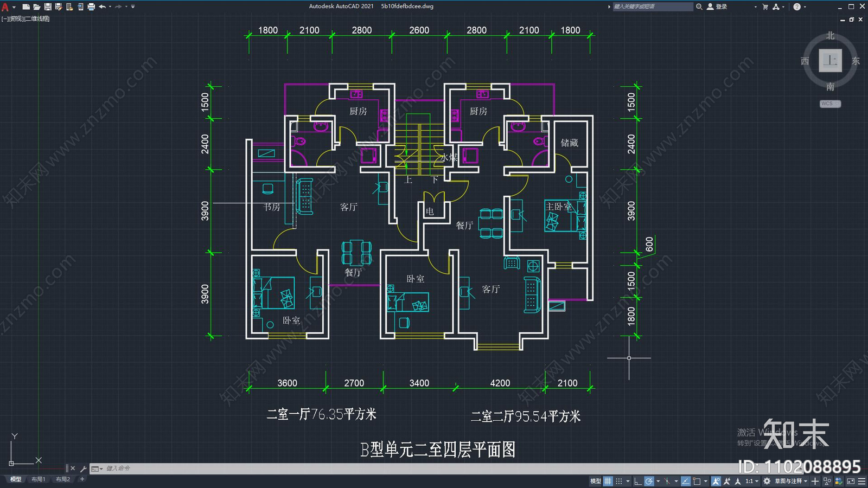
Task: Toggle 2D object snap
Action: click(697, 481)
